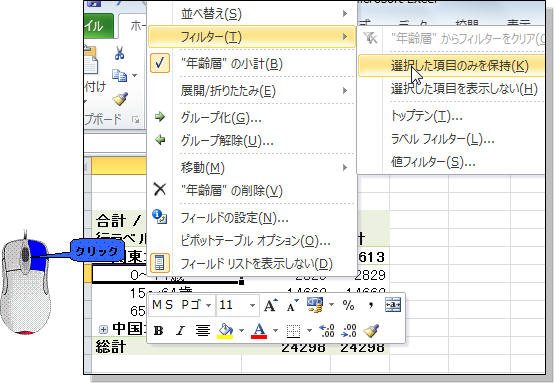Open the borders dropdown arrow
This screenshot has width=554, height=383.
coord(309,331)
